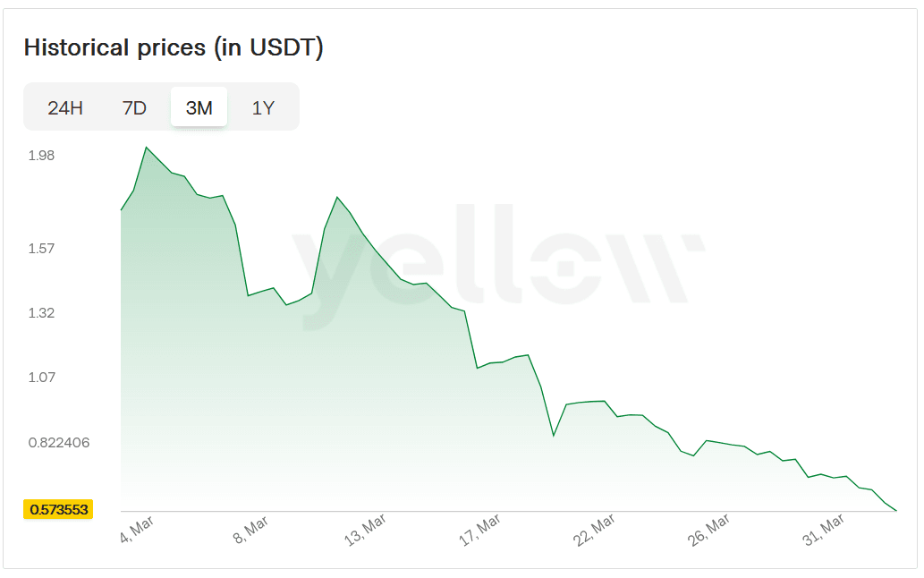Select the 7D price range tab
The image size is (924, 578).
(x=134, y=108)
